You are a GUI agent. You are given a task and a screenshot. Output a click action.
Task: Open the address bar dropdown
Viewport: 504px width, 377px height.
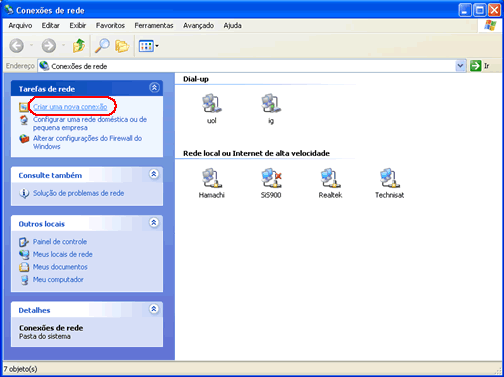(460, 66)
